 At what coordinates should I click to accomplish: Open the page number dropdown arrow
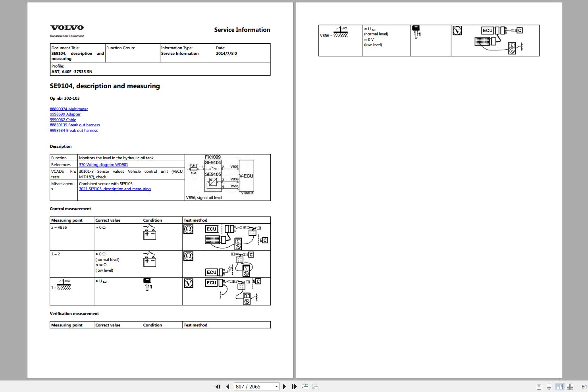click(276, 386)
